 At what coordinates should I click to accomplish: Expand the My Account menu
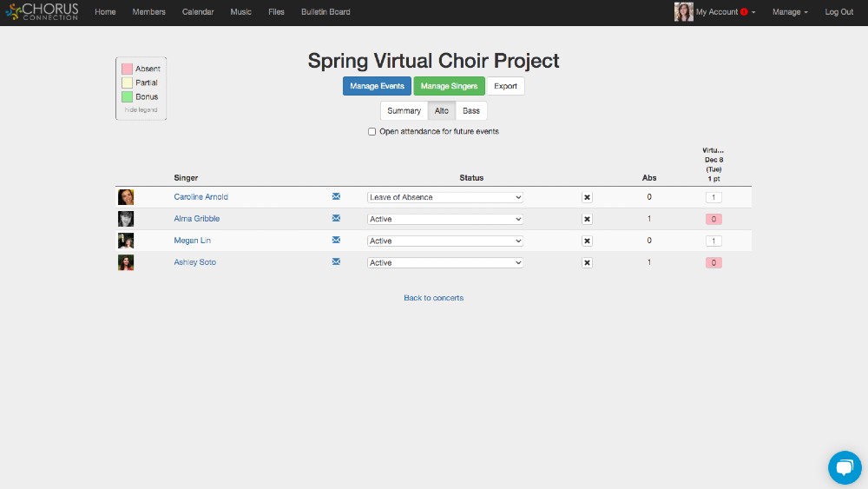coord(725,11)
